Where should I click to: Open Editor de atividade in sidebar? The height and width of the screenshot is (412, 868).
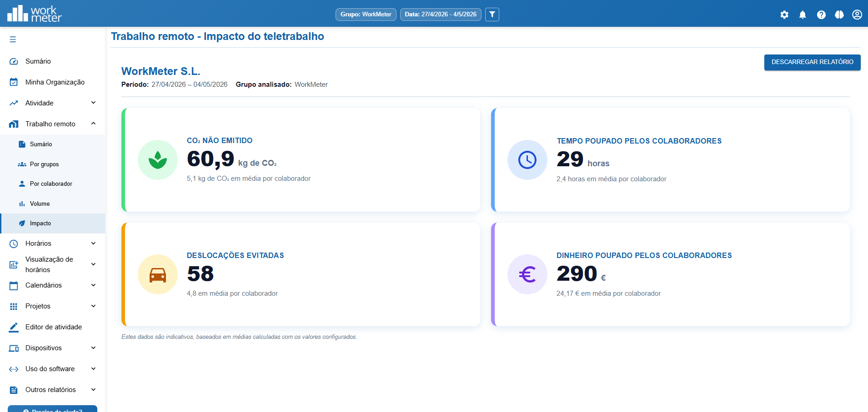[53, 327]
